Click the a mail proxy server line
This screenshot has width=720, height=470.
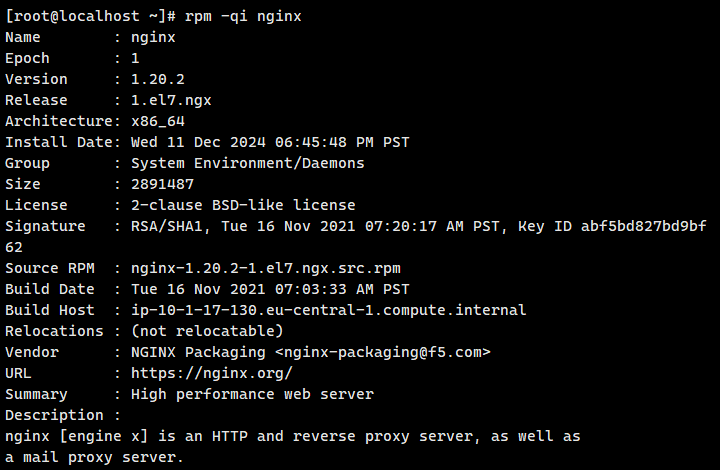(x=94, y=457)
